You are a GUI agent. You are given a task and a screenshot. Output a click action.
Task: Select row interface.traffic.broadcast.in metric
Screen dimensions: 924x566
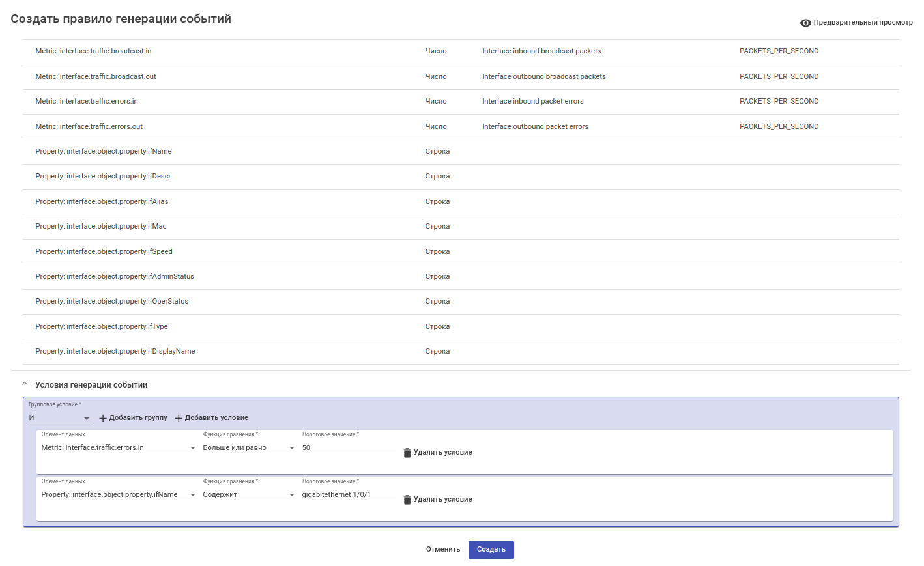93,51
